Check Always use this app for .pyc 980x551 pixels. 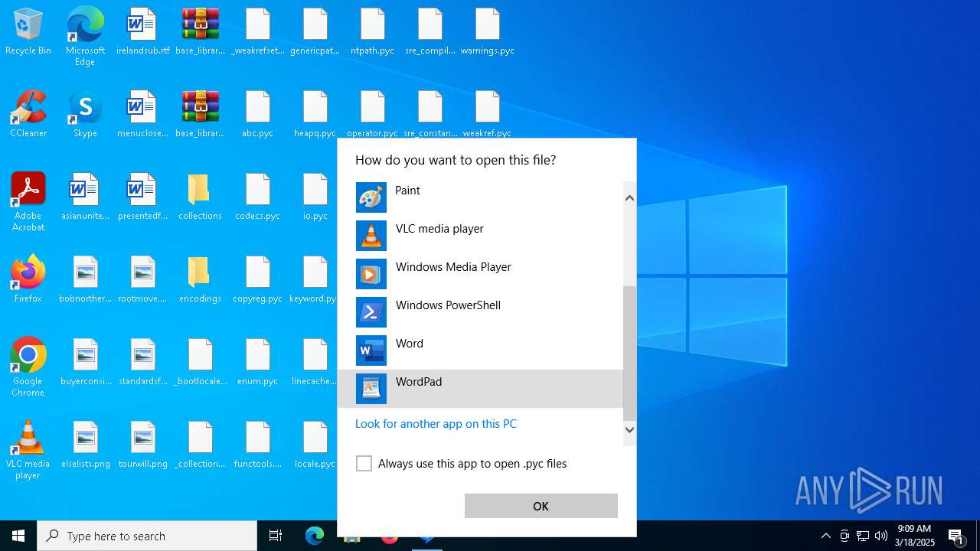click(364, 464)
